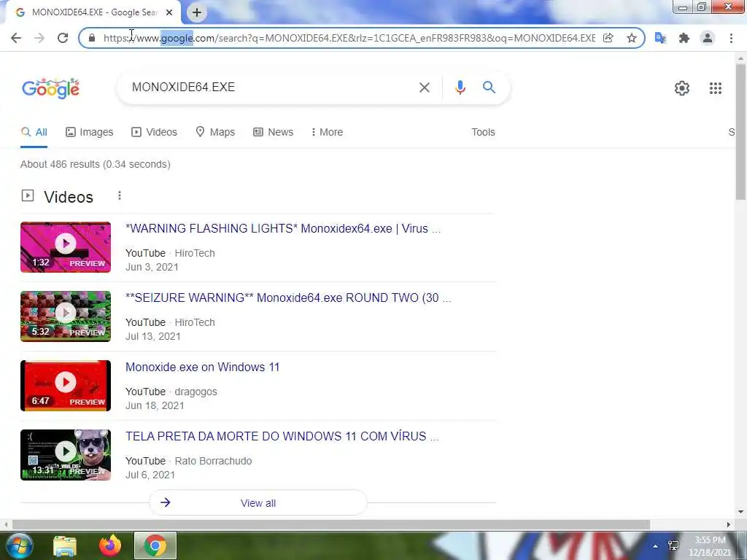This screenshot has height=560, width=747.
Task: Click scrollbar right arrow
Action: tap(729, 524)
